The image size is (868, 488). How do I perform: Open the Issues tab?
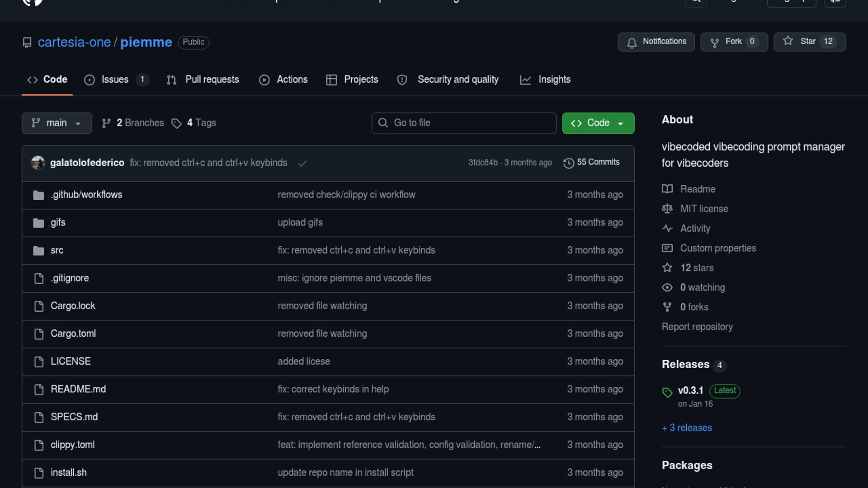pos(115,80)
